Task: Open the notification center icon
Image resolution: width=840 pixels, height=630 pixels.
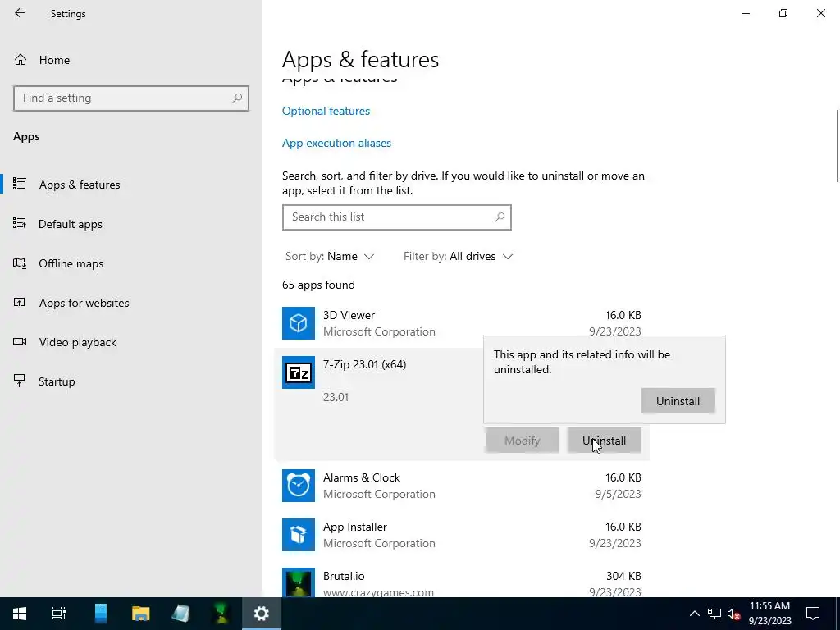Action: 813,614
